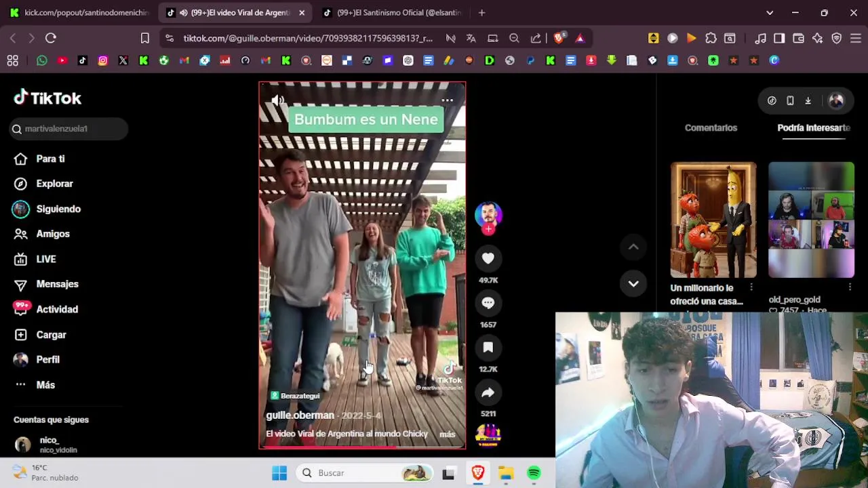The height and width of the screenshot is (488, 868).
Task: Open the translate page icon
Action: click(471, 38)
